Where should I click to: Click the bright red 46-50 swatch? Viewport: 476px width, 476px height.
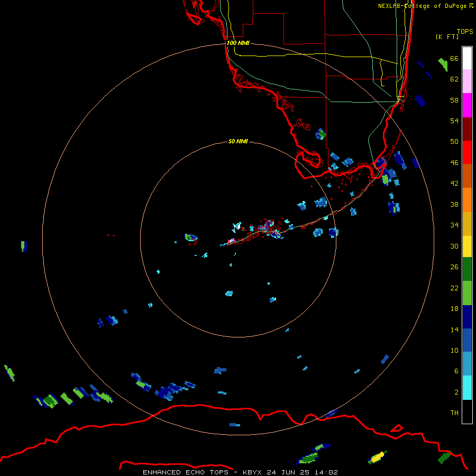pos(467,152)
